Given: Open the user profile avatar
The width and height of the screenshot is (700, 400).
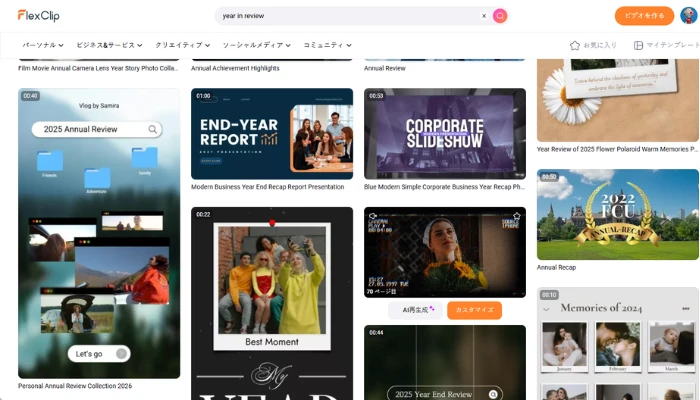Looking at the screenshot, I should (688, 15).
